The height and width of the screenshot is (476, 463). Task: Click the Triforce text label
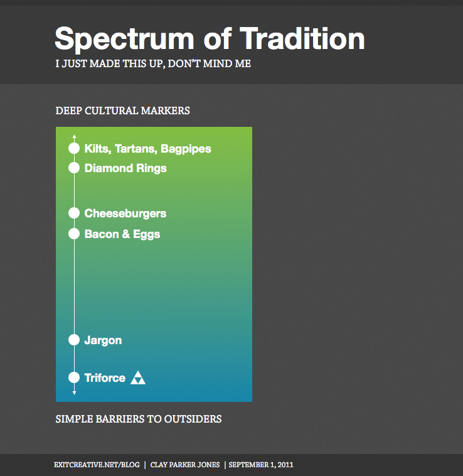[x=105, y=378]
